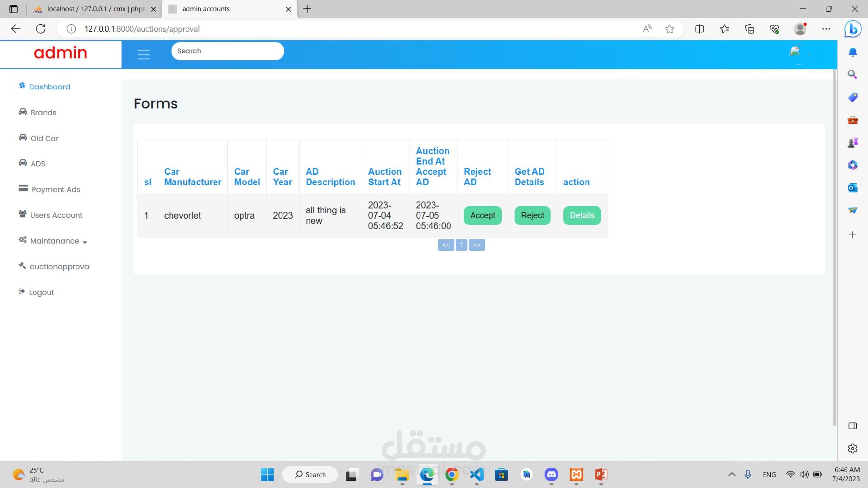Accept the chevorlet optra auction ad
The width and height of the screenshot is (868, 488).
click(482, 215)
